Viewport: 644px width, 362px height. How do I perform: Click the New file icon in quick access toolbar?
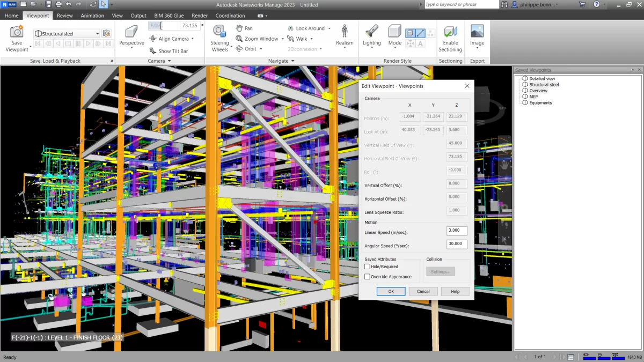click(22, 4)
